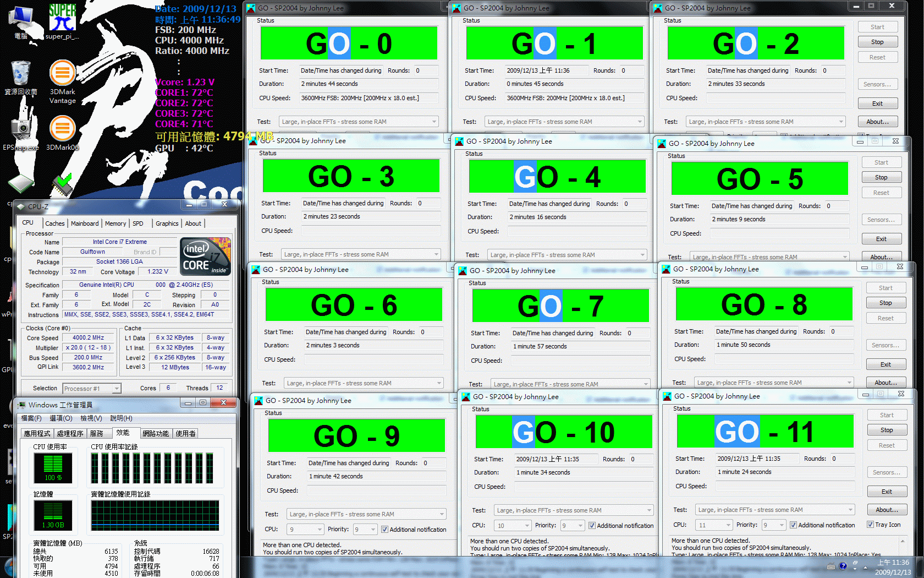This screenshot has height=578, width=924.
Task: Click the CPU-Z title bar icon
Action: (21, 207)
